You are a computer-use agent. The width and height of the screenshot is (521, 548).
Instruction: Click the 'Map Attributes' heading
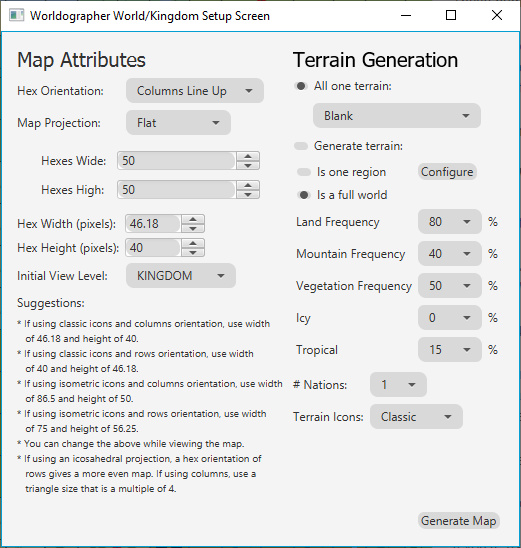click(x=81, y=60)
